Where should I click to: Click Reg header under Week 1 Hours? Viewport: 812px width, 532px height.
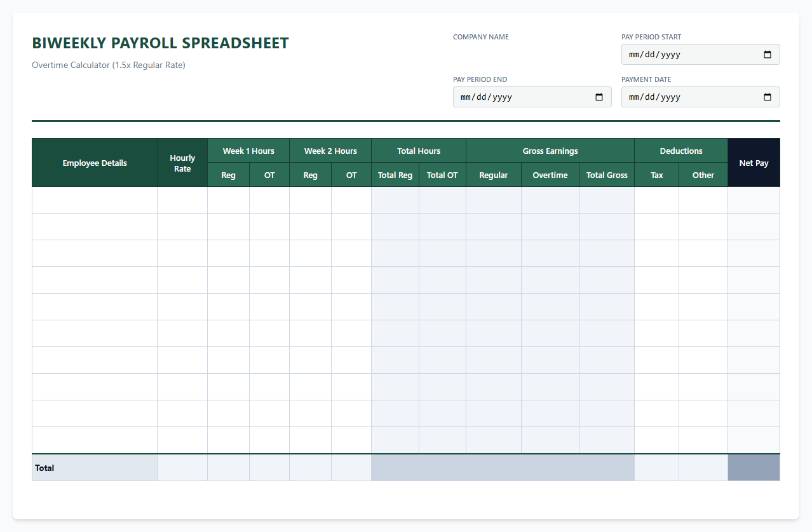pyautogui.click(x=228, y=175)
